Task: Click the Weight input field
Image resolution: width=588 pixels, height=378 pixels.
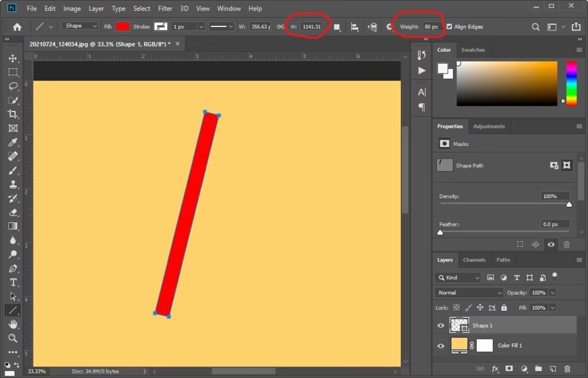Action: tap(431, 27)
